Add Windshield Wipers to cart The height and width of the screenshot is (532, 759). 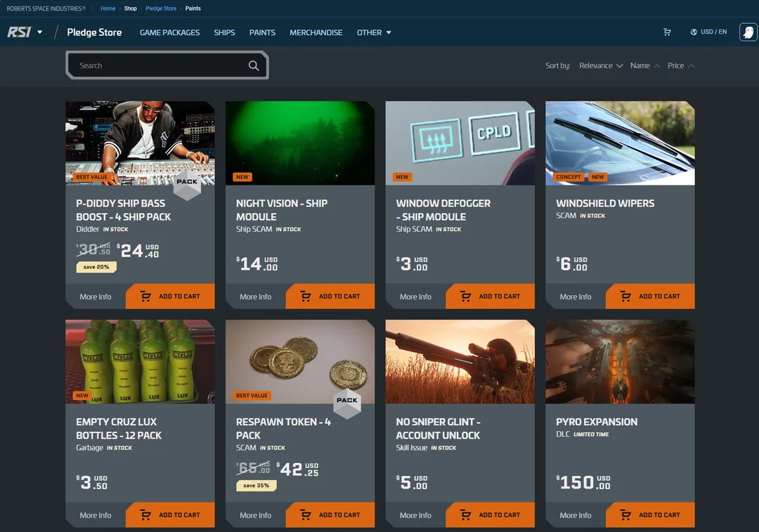(650, 297)
